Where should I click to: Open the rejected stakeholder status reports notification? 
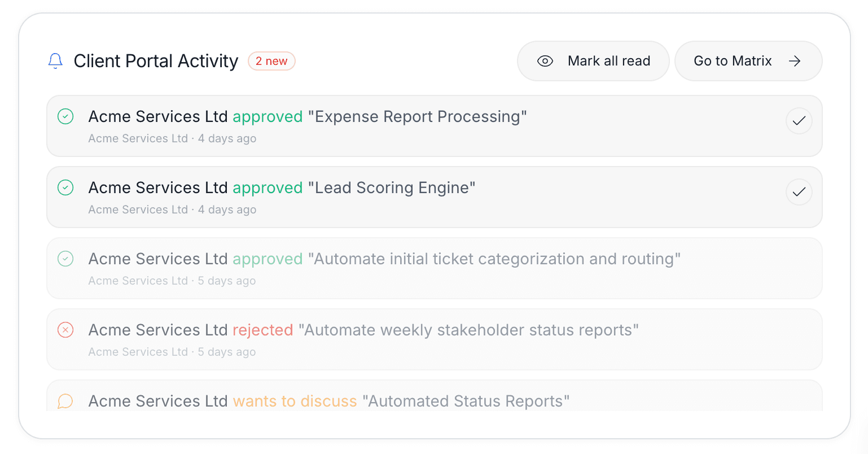point(395,339)
